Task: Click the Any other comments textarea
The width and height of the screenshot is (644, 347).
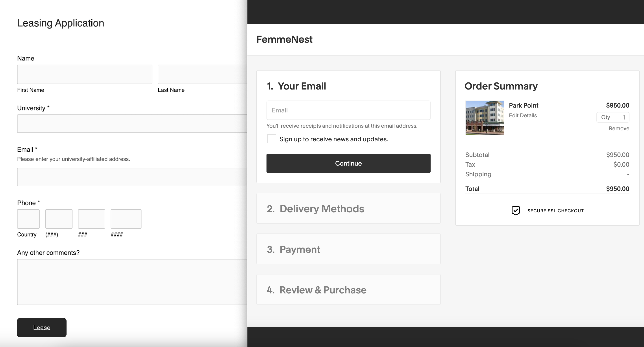Action: tap(132, 282)
